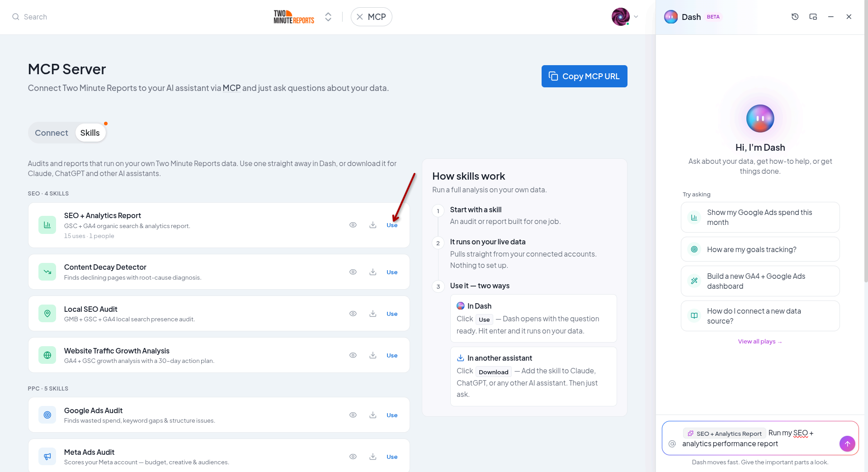This screenshot has width=868, height=472.
Task: Click the In another assistant download icon
Action: tap(460, 358)
